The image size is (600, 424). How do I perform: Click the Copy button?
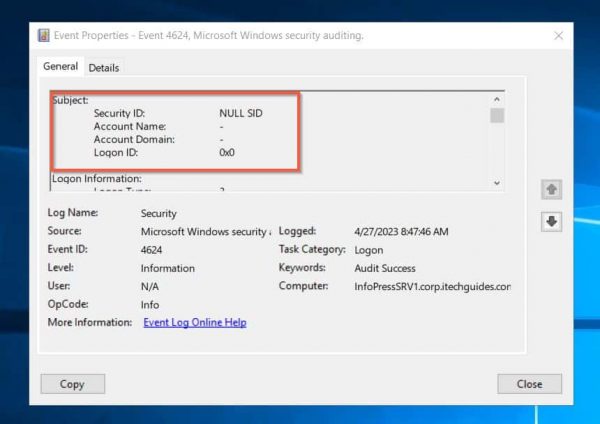[x=73, y=384]
